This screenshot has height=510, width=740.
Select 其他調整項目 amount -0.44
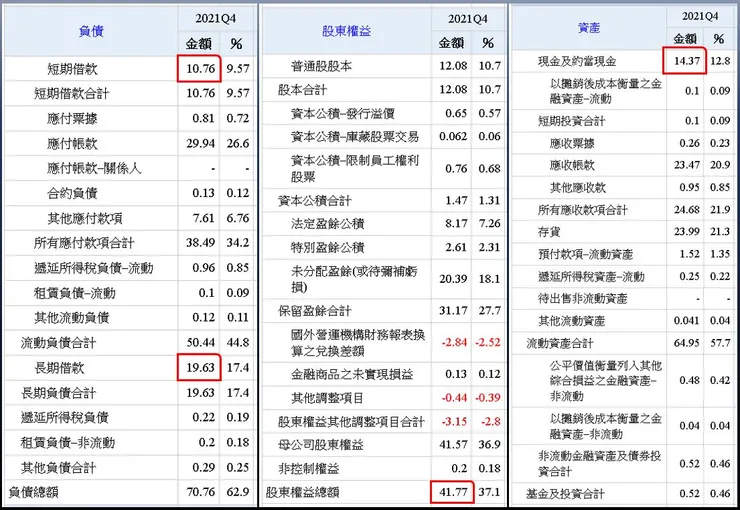click(454, 398)
